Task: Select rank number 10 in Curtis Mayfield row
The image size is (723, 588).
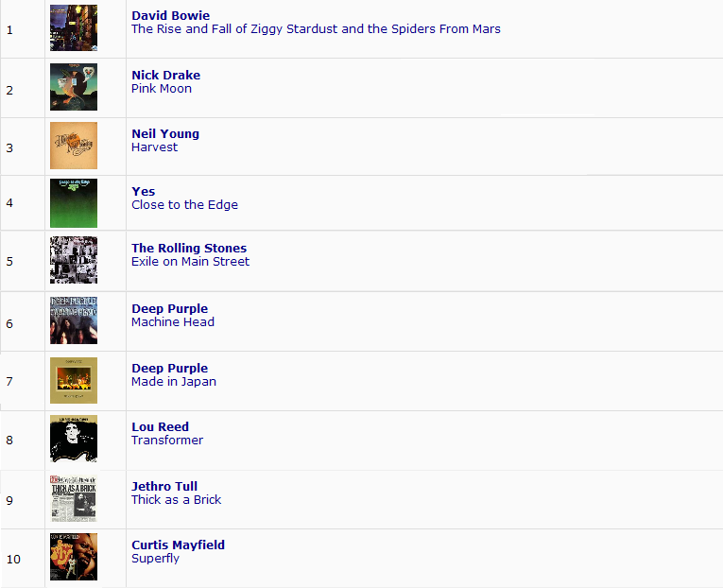Action: pos(13,560)
